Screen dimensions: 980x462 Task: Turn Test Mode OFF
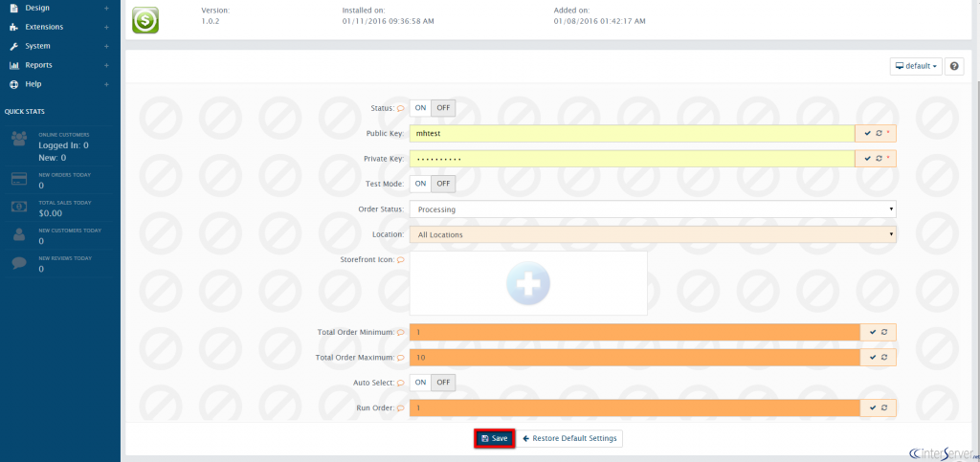coord(443,184)
